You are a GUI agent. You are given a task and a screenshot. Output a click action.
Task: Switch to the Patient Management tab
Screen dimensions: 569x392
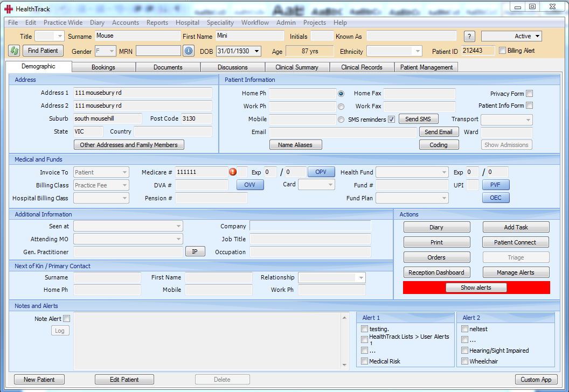pyautogui.click(x=426, y=67)
